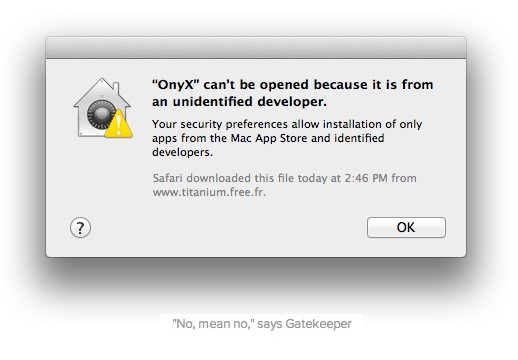Click the "Your security preferences" message line
Screen dimensions: 518x360
point(220,124)
